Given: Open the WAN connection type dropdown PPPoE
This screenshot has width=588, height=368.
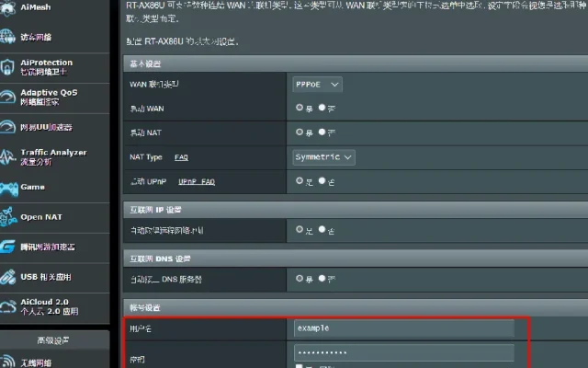Looking at the screenshot, I should (317, 85).
